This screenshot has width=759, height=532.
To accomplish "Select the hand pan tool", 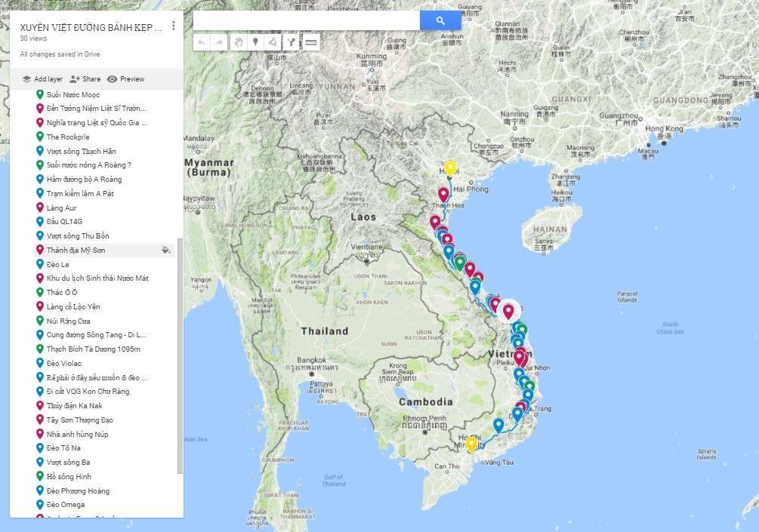I will click(238, 42).
